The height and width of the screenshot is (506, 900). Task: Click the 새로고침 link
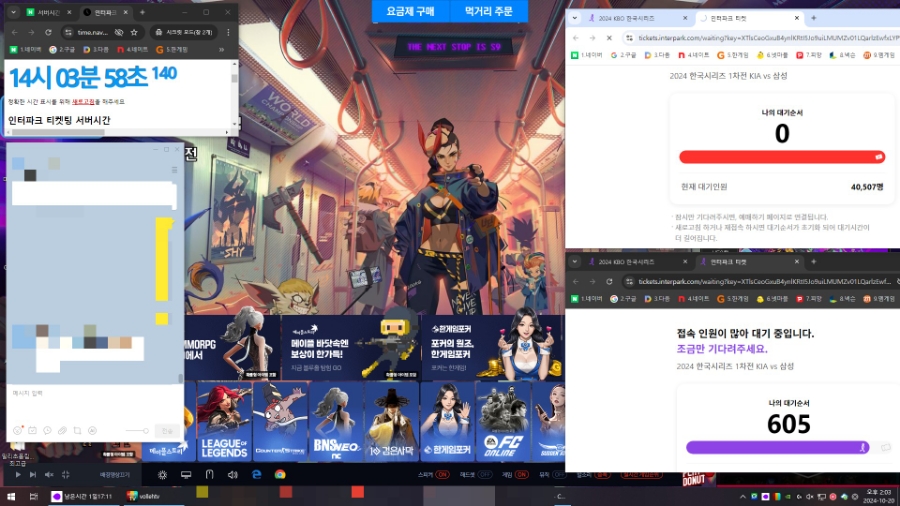tap(83, 102)
